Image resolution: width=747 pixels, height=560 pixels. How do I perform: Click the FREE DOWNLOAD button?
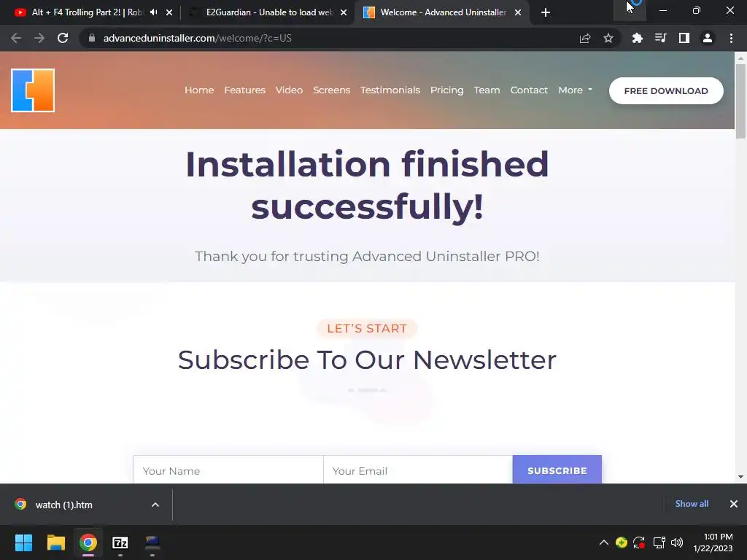pyautogui.click(x=666, y=90)
